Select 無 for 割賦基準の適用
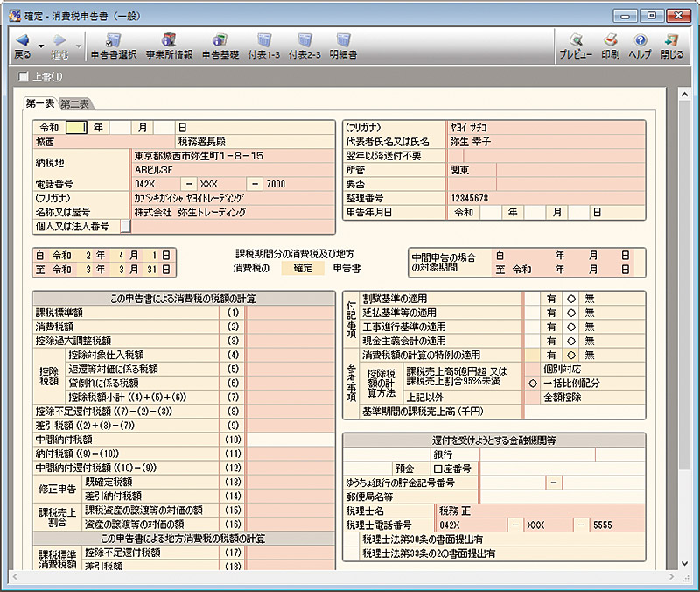The image size is (700, 592). [571, 299]
